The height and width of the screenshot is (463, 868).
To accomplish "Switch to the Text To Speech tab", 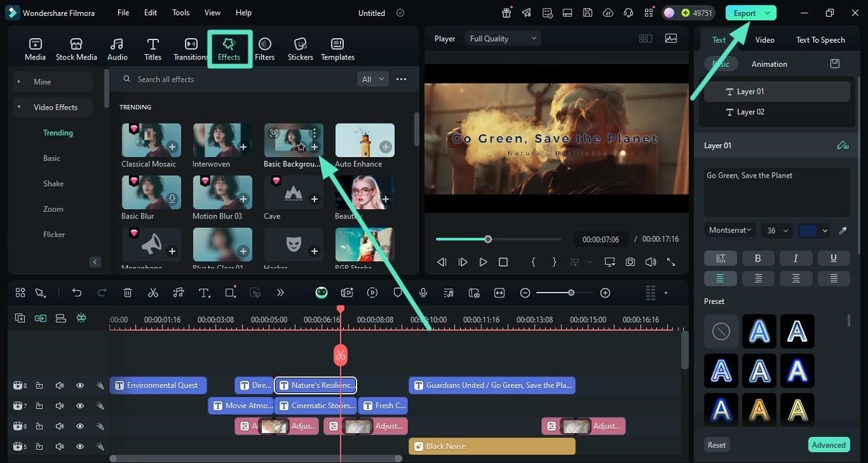I will click(x=821, y=40).
